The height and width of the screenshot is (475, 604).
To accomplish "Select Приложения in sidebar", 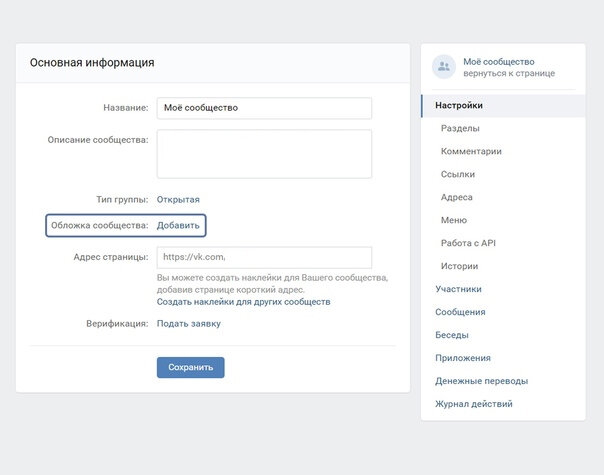I will click(x=463, y=358).
